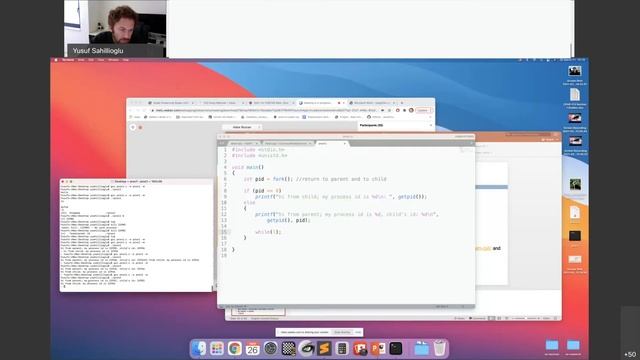Image resolution: width=640 pixels, height=360 pixels.
Task: Click the Terminal prompt on last line
Action: click(x=64, y=287)
